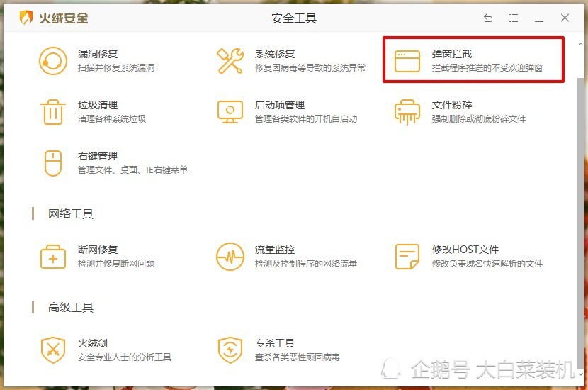Click the 断网修复 first-aid kit icon
The height and width of the screenshot is (390, 588).
[53, 257]
